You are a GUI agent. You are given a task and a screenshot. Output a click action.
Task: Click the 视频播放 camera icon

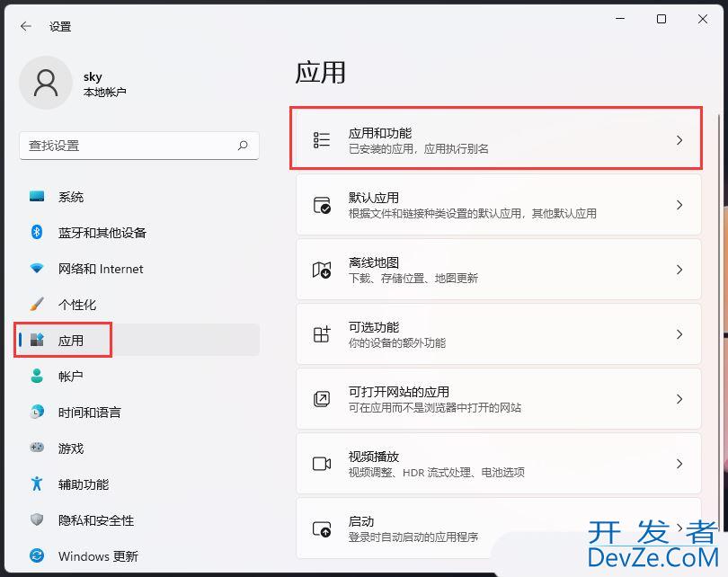click(x=321, y=463)
